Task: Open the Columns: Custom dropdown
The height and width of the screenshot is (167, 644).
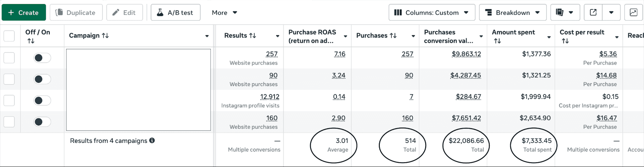Action: [x=431, y=13]
